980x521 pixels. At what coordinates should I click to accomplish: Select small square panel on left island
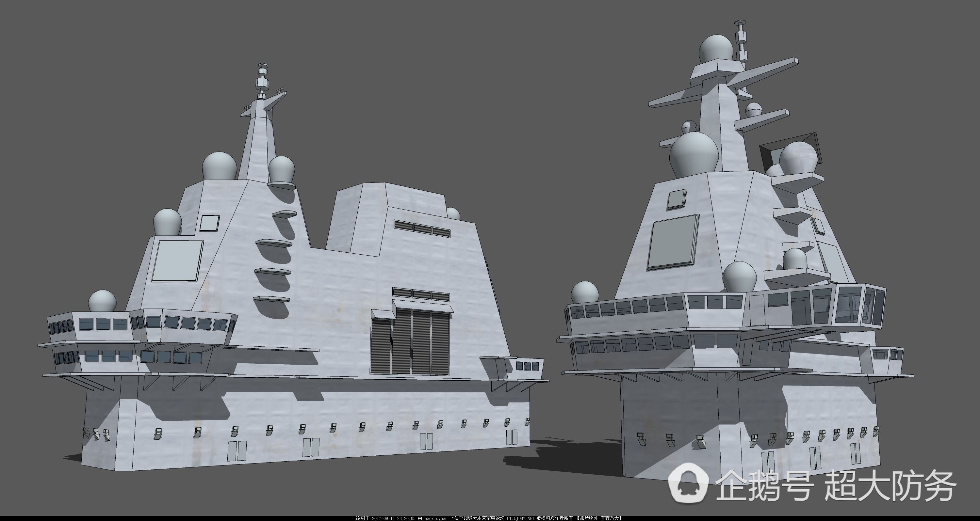[210, 223]
